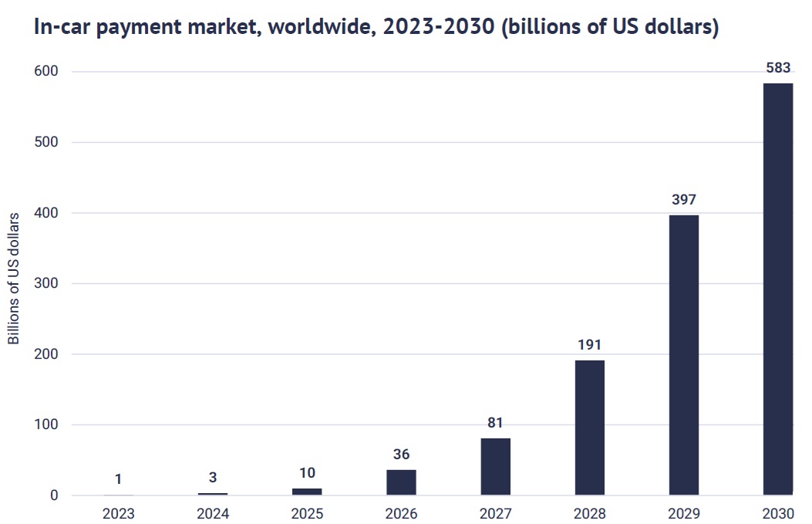812x524 pixels.
Task: Click the 583 data label
Action: tap(777, 68)
